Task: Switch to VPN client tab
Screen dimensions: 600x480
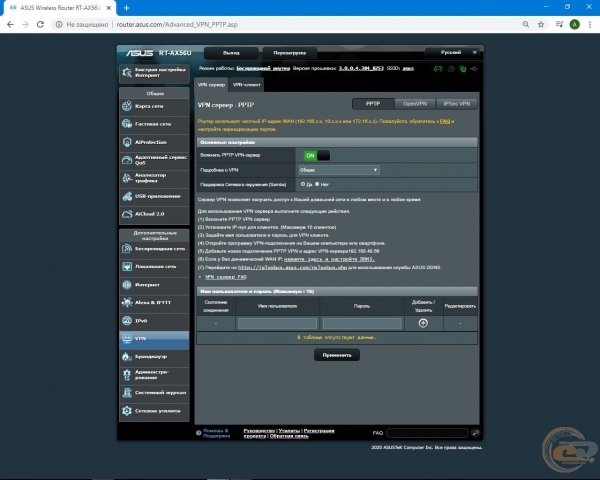Action: [x=246, y=85]
